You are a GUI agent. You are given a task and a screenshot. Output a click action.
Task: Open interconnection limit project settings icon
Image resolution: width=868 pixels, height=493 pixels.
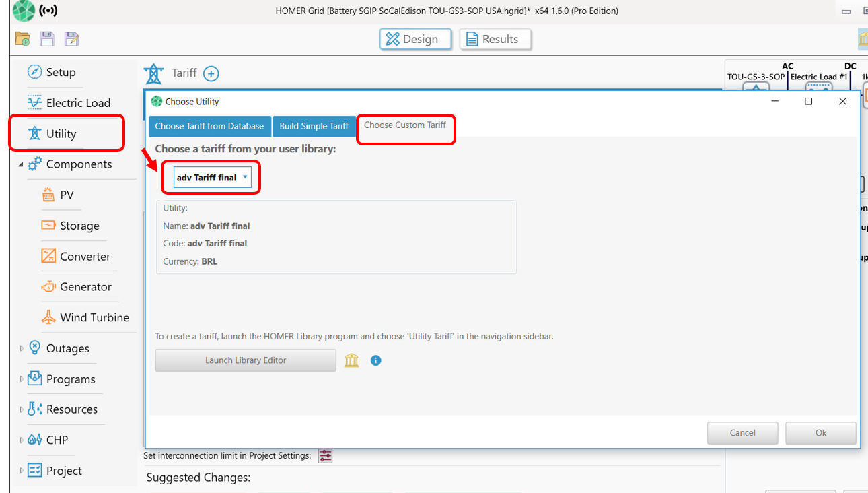(325, 456)
